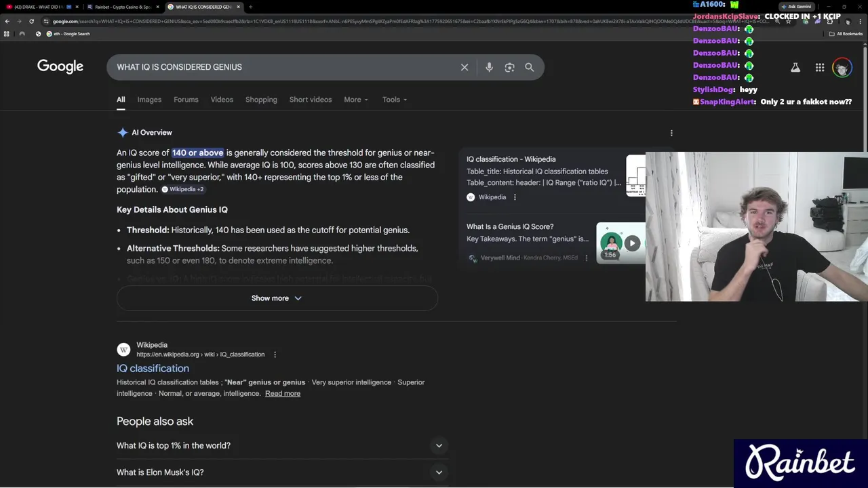Screen dimensions: 868x488
Task: Open the Ask Gemini button
Action: [x=797, y=7]
